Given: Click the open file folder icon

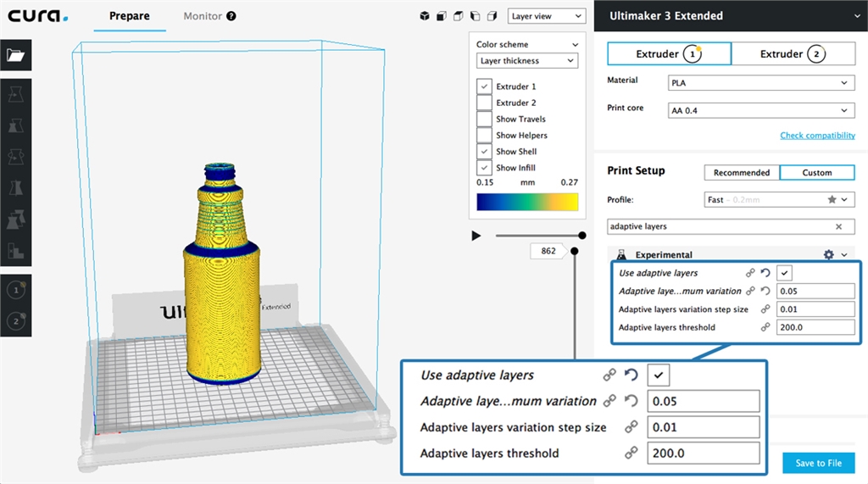Looking at the screenshot, I should tap(15, 56).
